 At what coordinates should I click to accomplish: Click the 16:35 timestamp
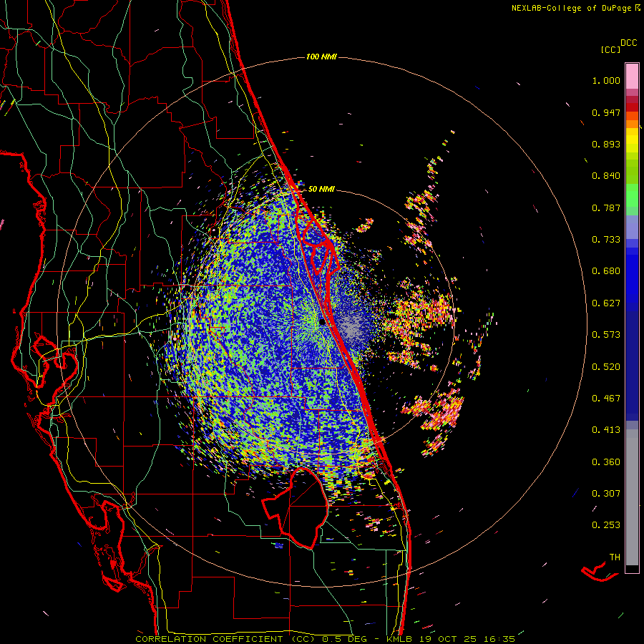pyautogui.click(x=499, y=639)
